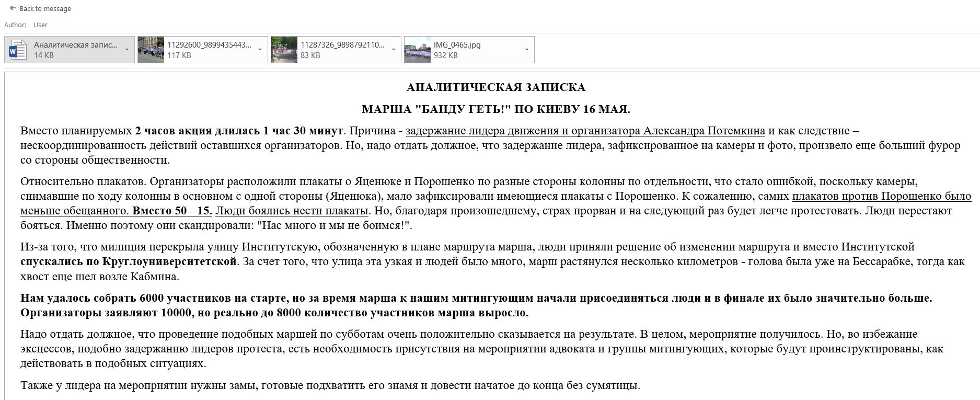Click the author name 'User'

[40, 25]
